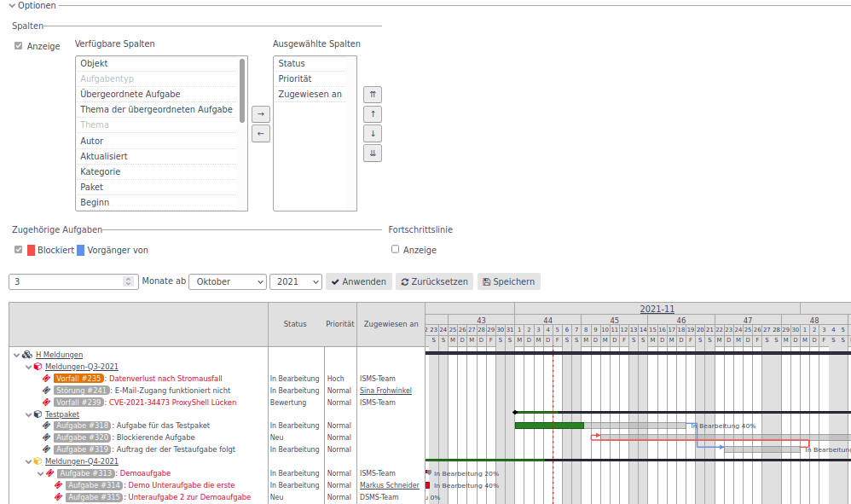Image resolution: width=851 pixels, height=504 pixels.
Task: Open Aufgabe #314 issue label
Action: (95, 485)
